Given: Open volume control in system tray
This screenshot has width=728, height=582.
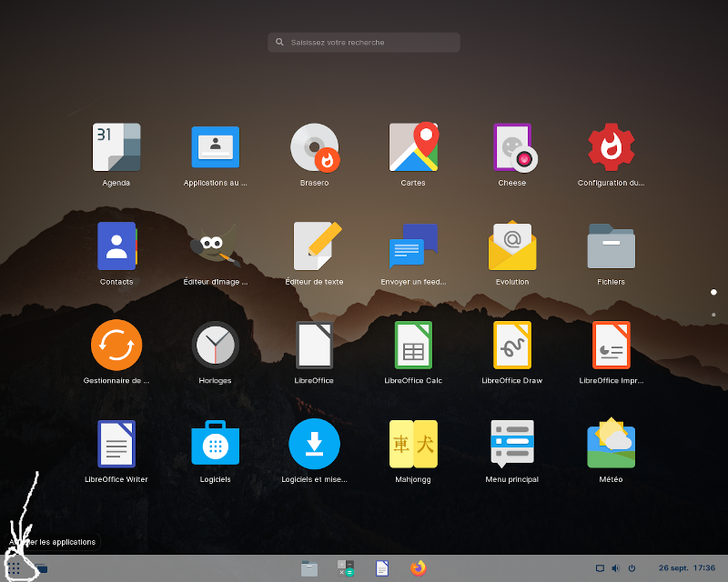Looking at the screenshot, I should click(616, 568).
